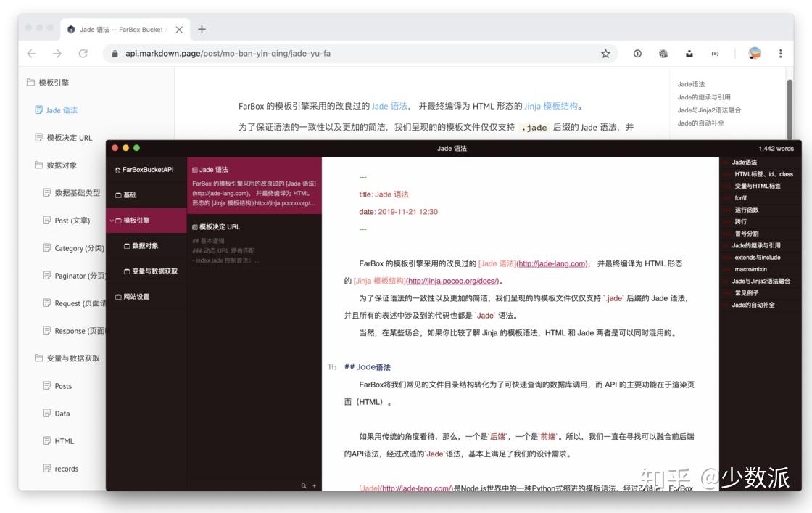Close the Jade 语法 browser tab
The width and height of the screenshot is (812, 513).
(x=179, y=30)
